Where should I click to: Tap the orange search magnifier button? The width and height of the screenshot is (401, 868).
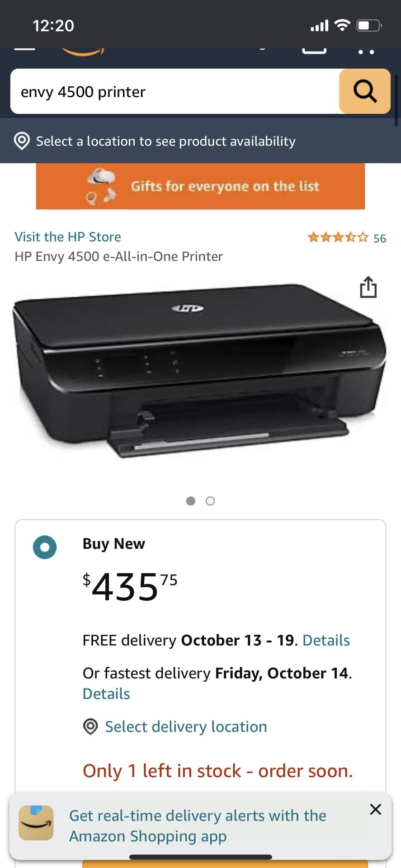[x=365, y=91]
